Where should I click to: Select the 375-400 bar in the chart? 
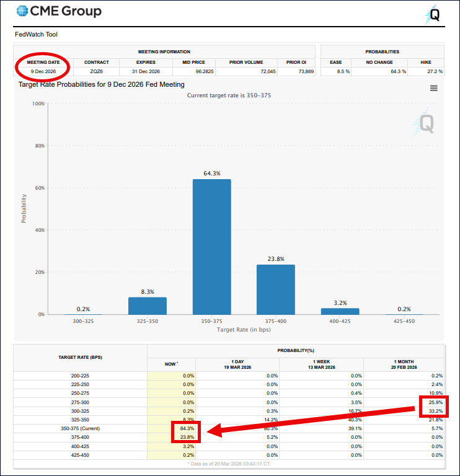(x=276, y=289)
